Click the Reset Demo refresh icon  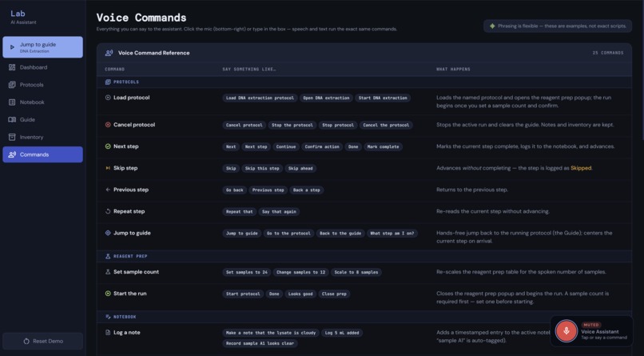coord(26,341)
